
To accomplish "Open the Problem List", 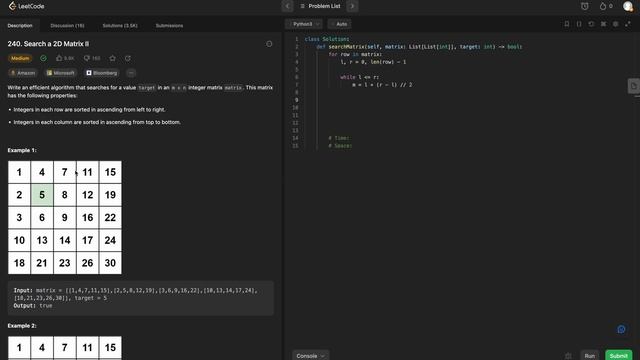I will coord(320,6).
